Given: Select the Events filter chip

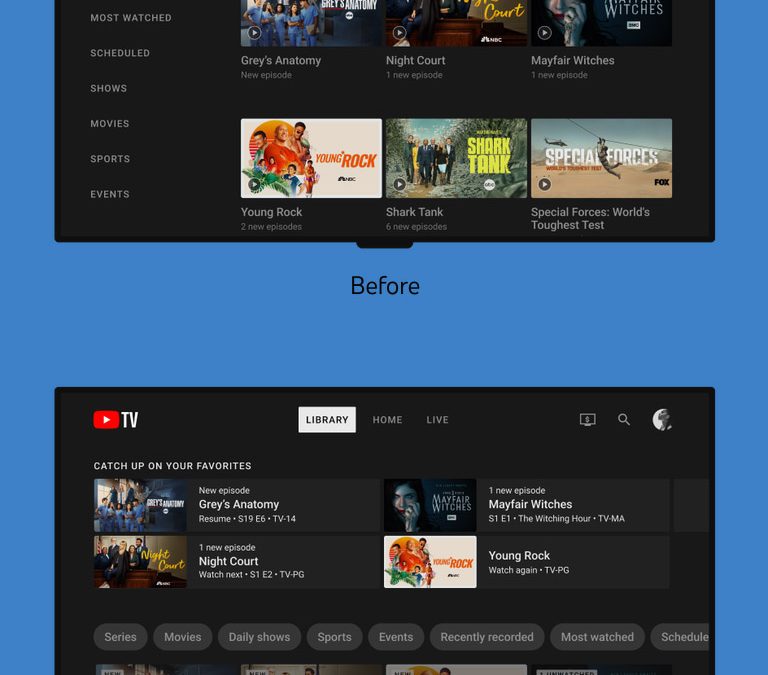Looking at the screenshot, I should [396, 637].
